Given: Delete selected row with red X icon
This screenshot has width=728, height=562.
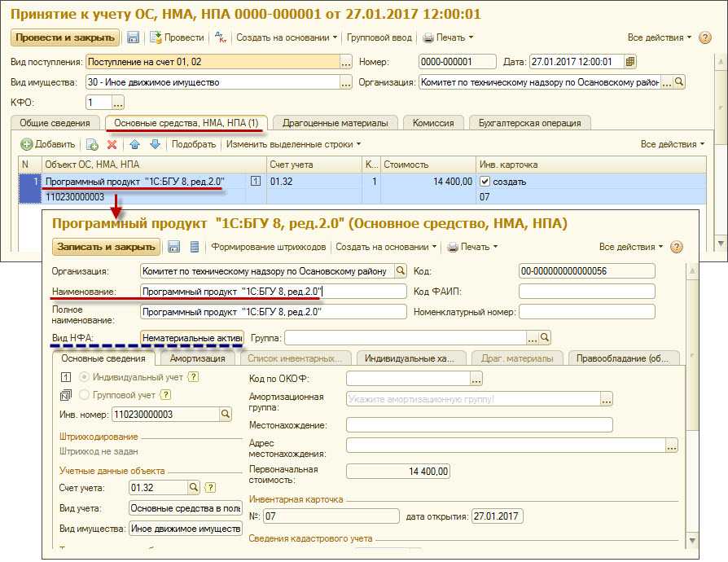Looking at the screenshot, I should [112, 144].
